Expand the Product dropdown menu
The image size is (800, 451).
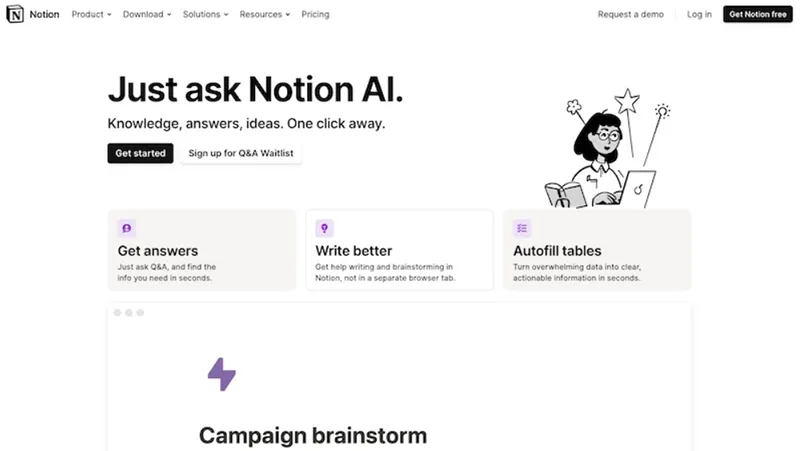(91, 14)
